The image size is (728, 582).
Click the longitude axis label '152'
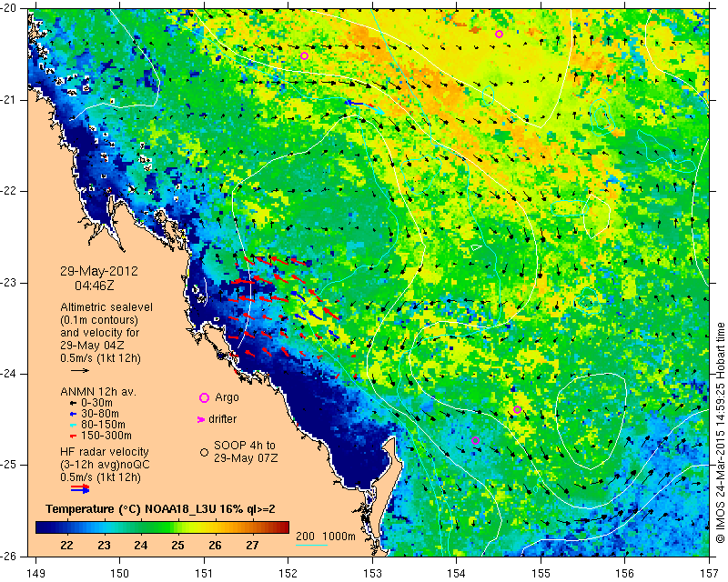(x=288, y=574)
